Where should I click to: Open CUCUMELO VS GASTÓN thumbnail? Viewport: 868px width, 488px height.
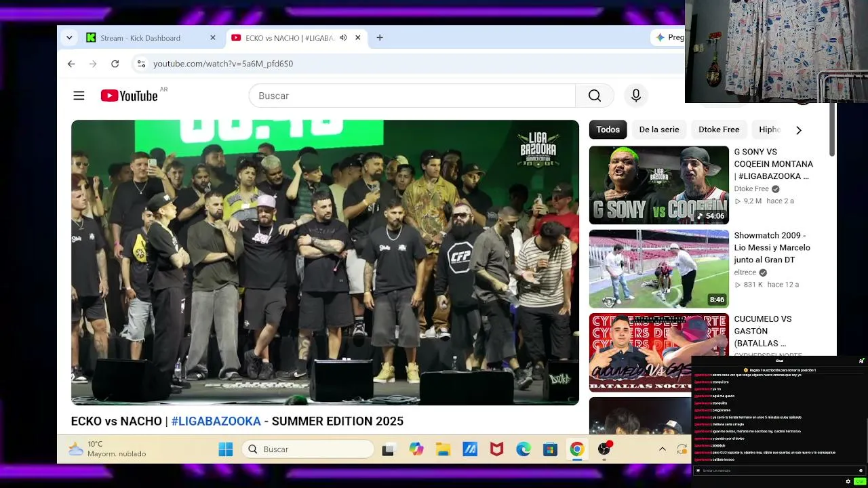[658, 352]
